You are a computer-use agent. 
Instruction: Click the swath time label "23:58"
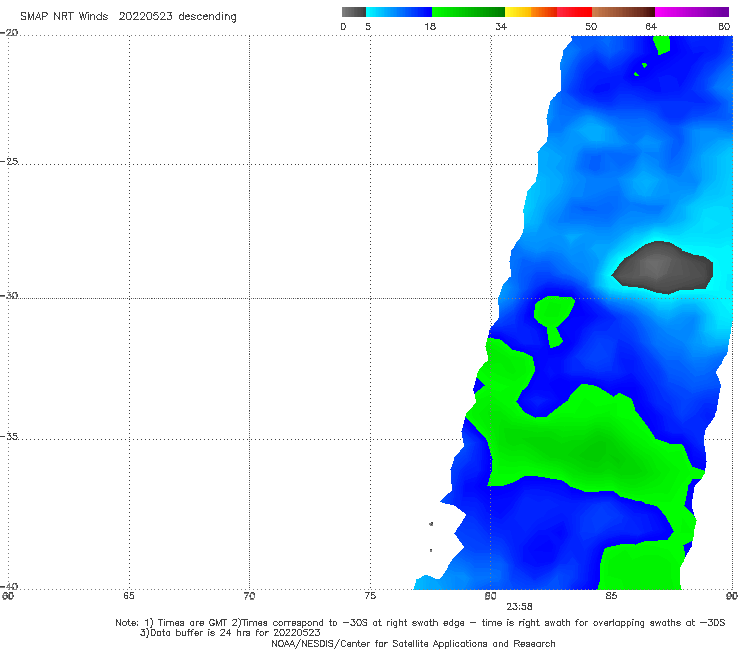pyautogui.click(x=520, y=607)
